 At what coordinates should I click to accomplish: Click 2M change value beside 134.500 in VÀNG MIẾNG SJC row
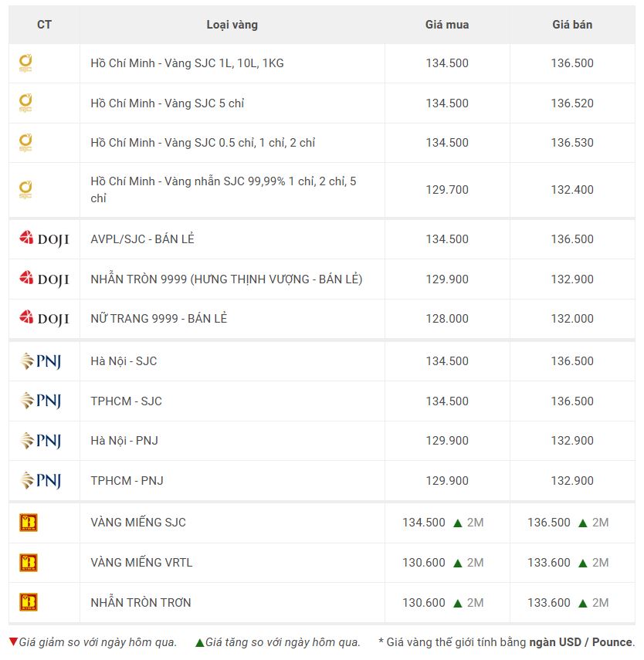475,523
